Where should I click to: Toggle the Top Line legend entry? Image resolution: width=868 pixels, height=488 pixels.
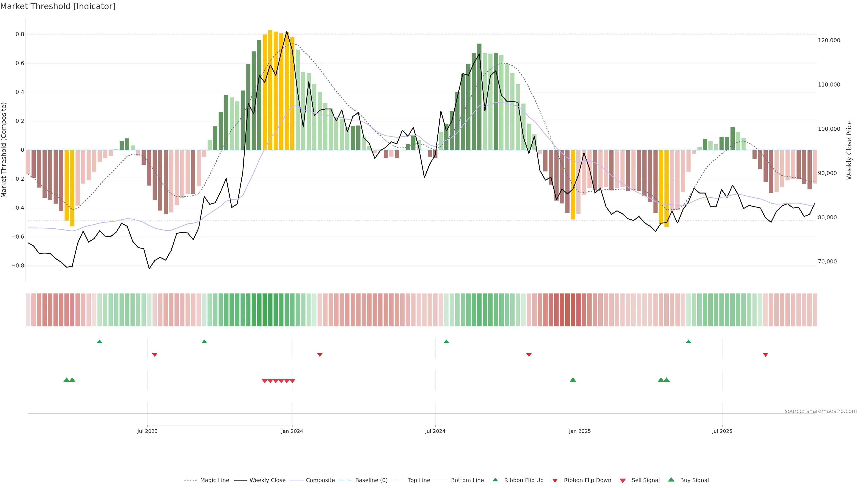pyautogui.click(x=419, y=480)
